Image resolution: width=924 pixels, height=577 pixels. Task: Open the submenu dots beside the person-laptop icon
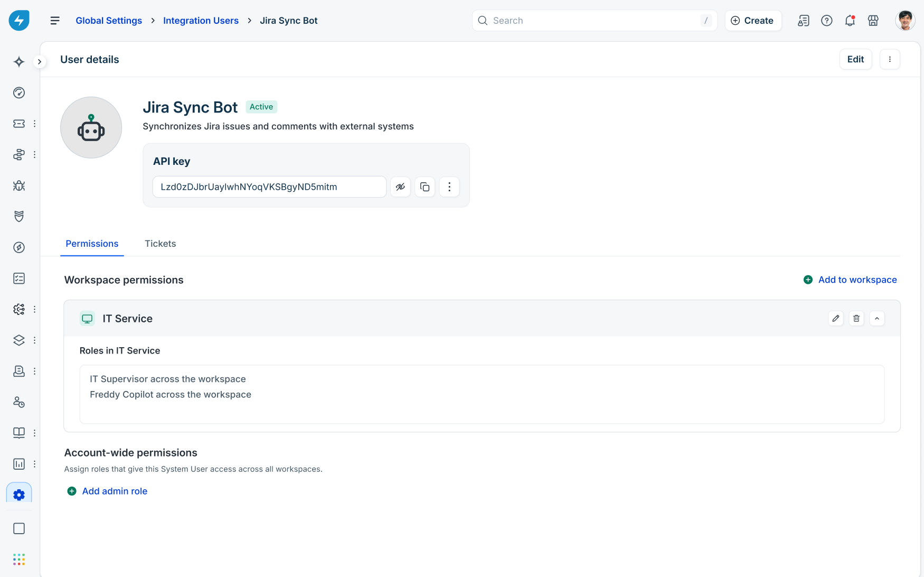click(x=34, y=371)
